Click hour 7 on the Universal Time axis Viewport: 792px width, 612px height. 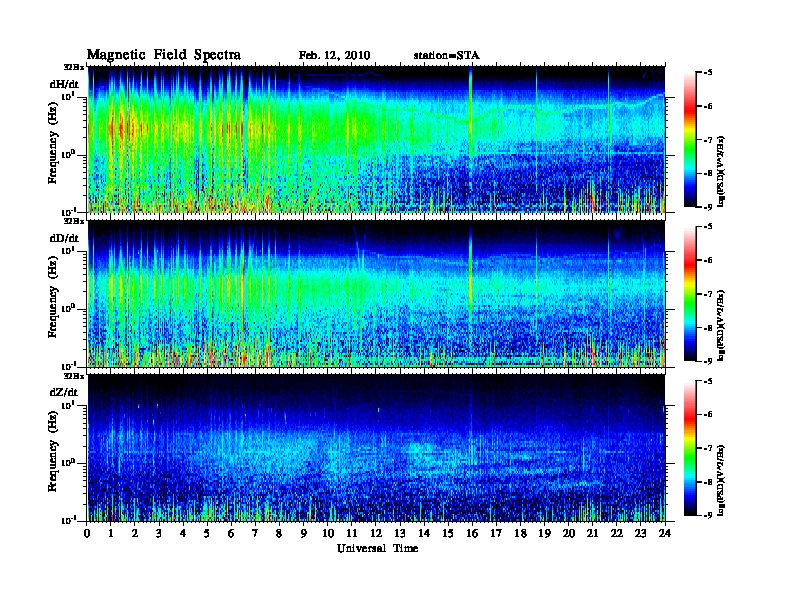pyautogui.click(x=256, y=534)
